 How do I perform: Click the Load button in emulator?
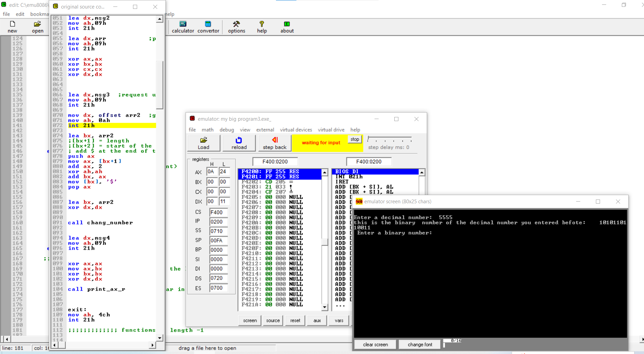(204, 143)
